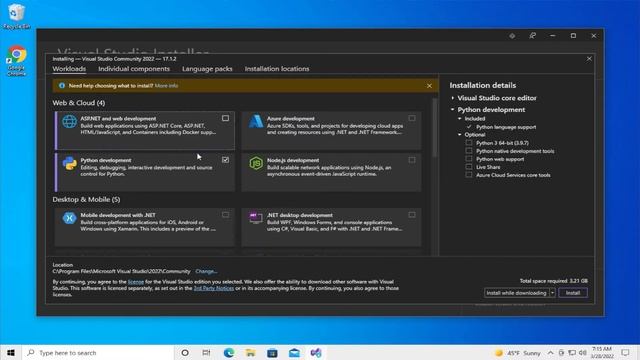This screenshot has width=640, height=360.
Task: Check the .NET desktop development workload
Action: coord(412,215)
